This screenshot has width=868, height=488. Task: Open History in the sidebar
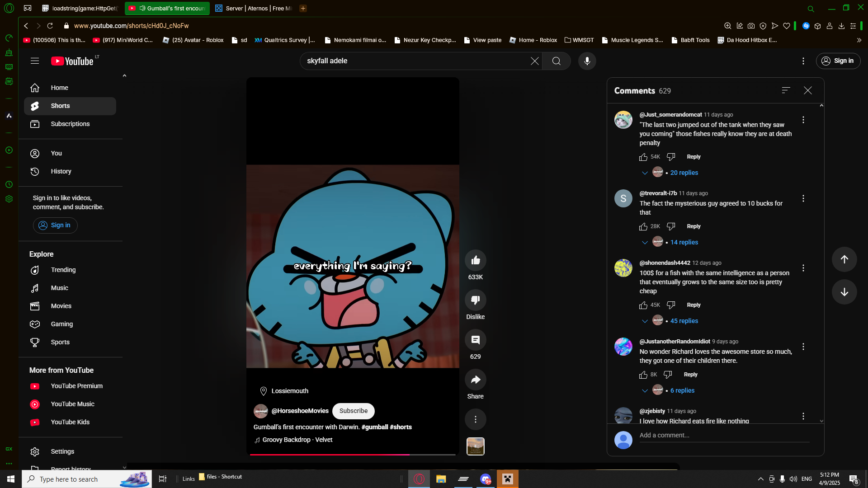[x=70, y=171]
